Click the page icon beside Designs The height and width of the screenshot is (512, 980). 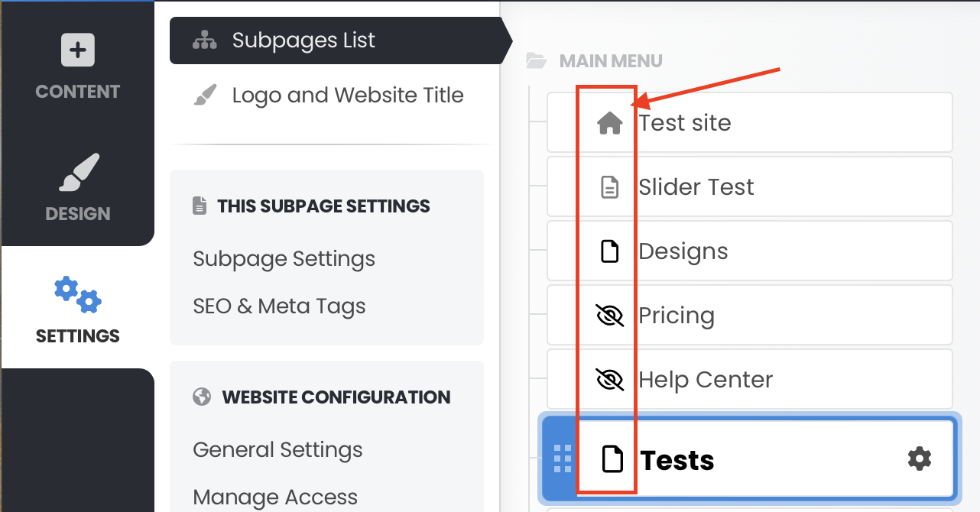[x=609, y=251]
